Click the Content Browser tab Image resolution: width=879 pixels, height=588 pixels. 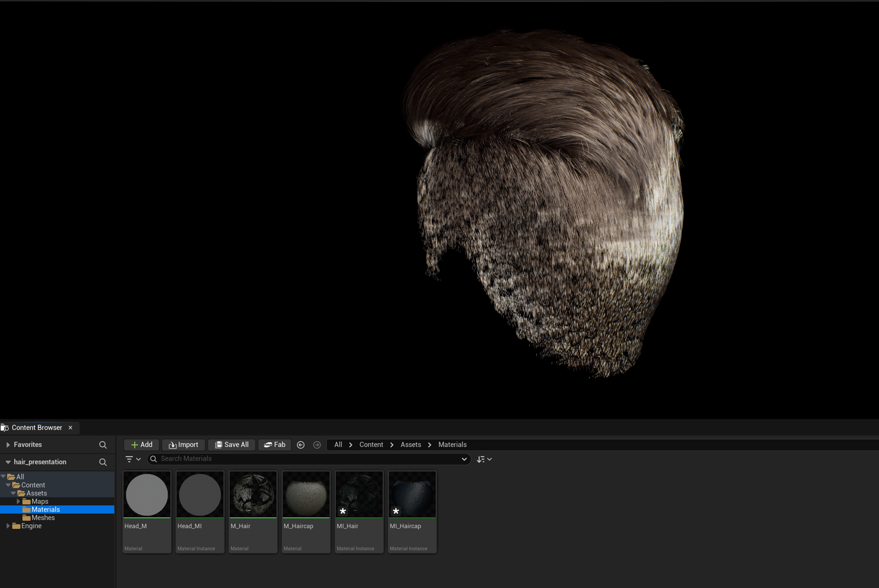[x=36, y=428]
